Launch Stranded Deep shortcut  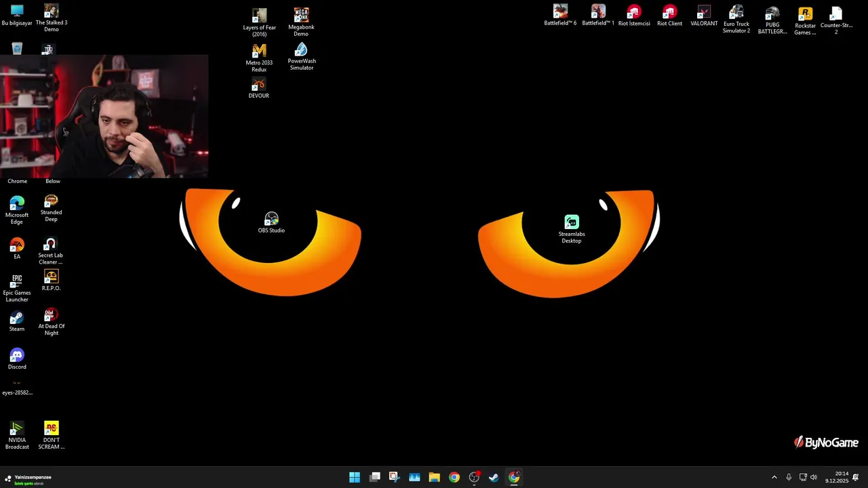tap(51, 208)
